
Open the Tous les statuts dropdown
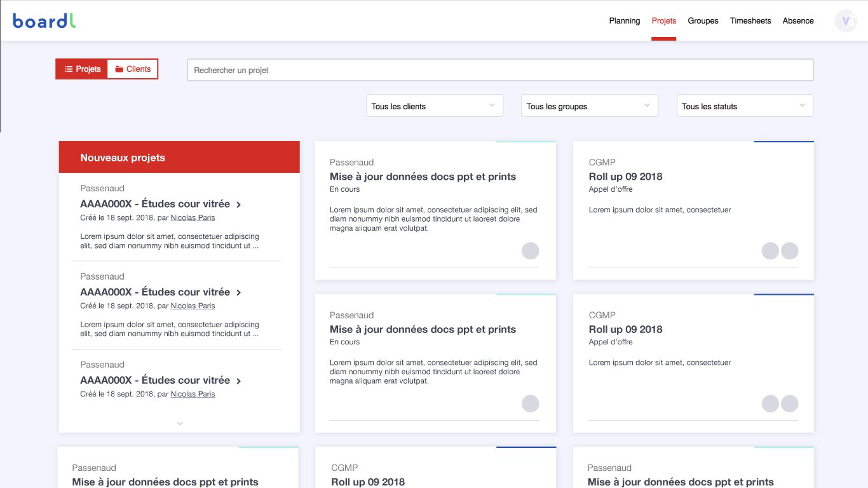744,106
